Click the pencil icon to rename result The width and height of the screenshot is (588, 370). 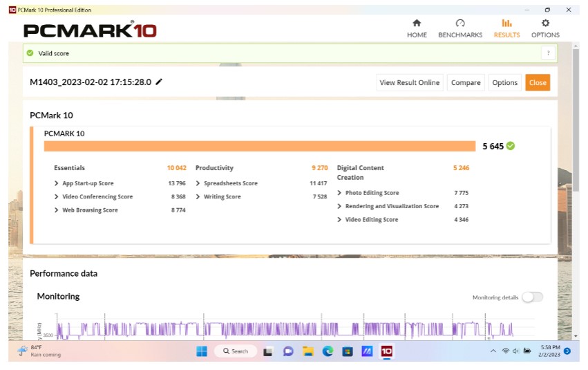159,82
